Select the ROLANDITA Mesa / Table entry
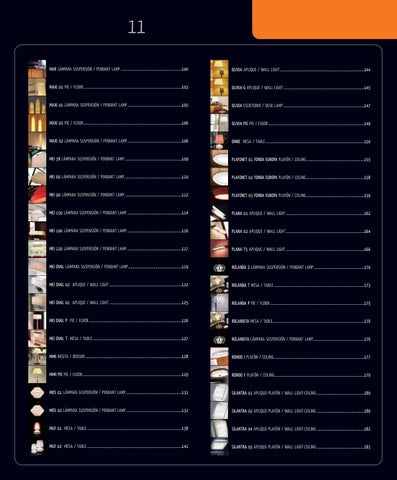The width and height of the screenshot is (397, 480). 301,321
